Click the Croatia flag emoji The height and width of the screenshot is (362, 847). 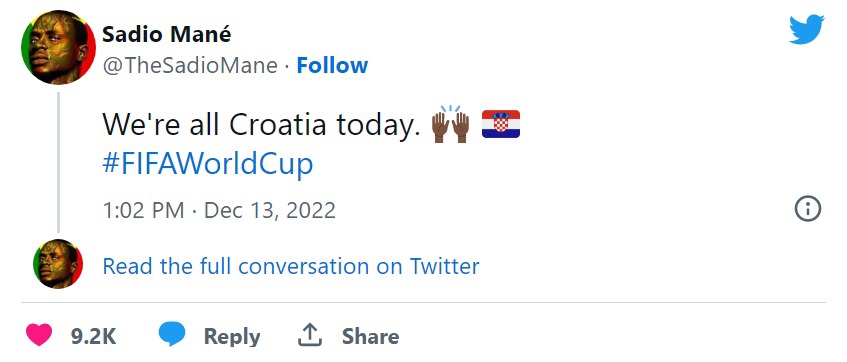tap(501, 124)
